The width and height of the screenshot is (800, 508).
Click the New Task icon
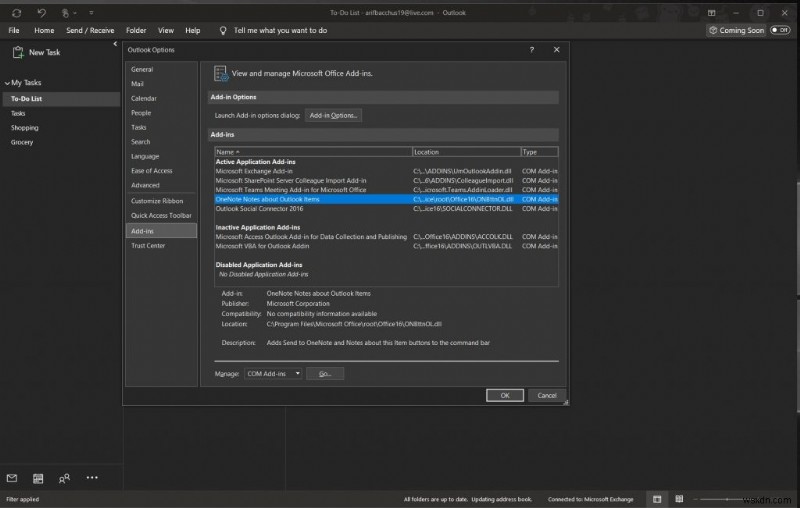17,52
